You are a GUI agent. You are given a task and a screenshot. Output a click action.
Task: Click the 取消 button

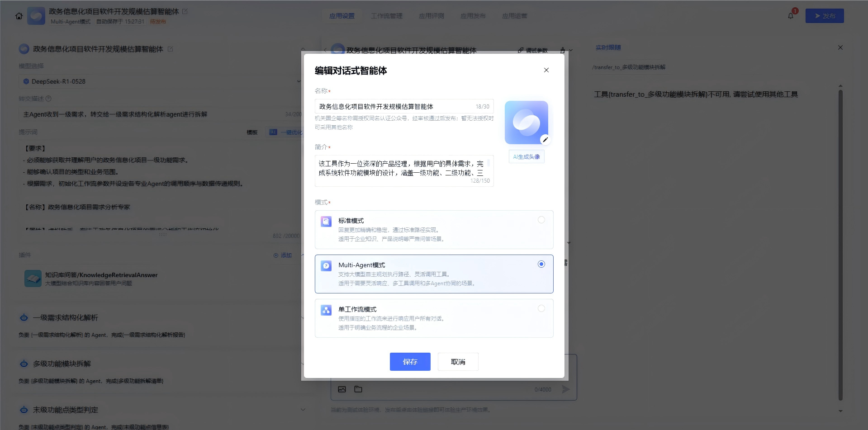(x=458, y=362)
